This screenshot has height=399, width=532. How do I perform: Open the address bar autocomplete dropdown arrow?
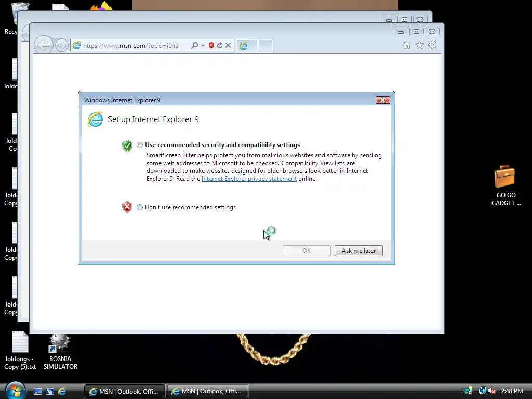pyautogui.click(x=203, y=46)
